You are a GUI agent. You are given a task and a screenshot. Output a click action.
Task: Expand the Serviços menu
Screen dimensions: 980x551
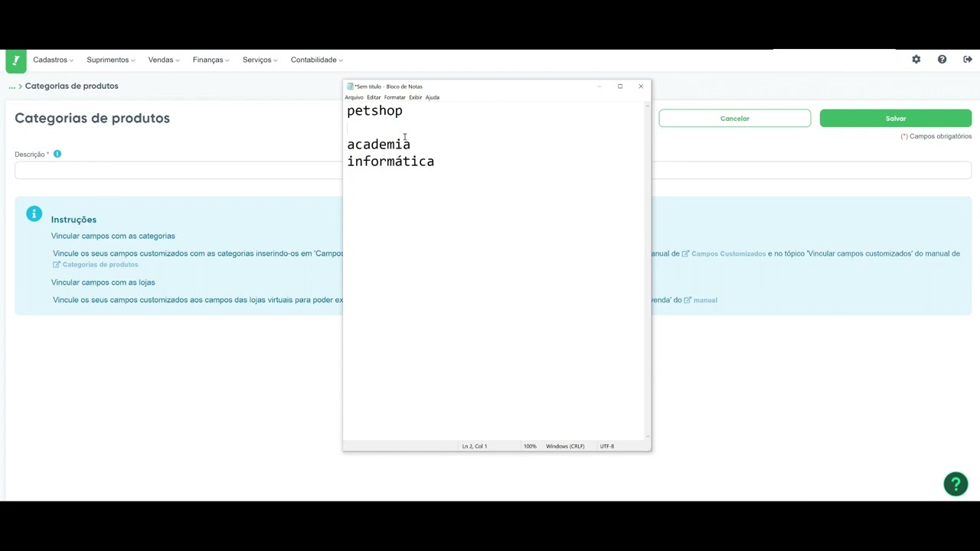tap(260, 60)
